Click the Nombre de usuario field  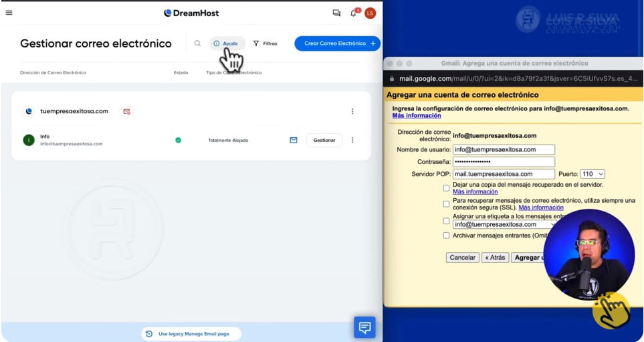click(504, 150)
